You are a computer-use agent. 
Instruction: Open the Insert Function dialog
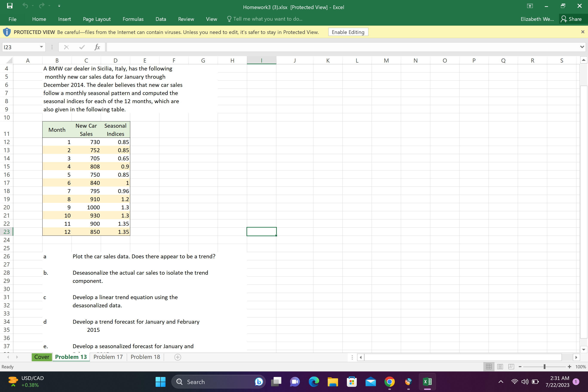(97, 47)
